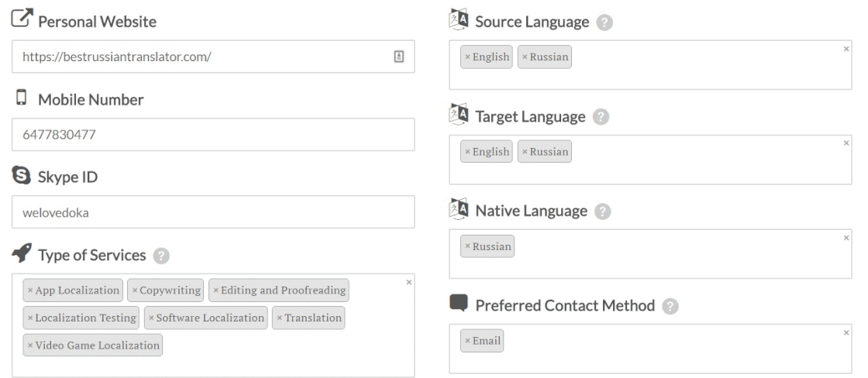The width and height of the screenshot is (868, 378).
Task: Remove Russian from Source Language
Action: pyautogui.click(x=525, y=57)
